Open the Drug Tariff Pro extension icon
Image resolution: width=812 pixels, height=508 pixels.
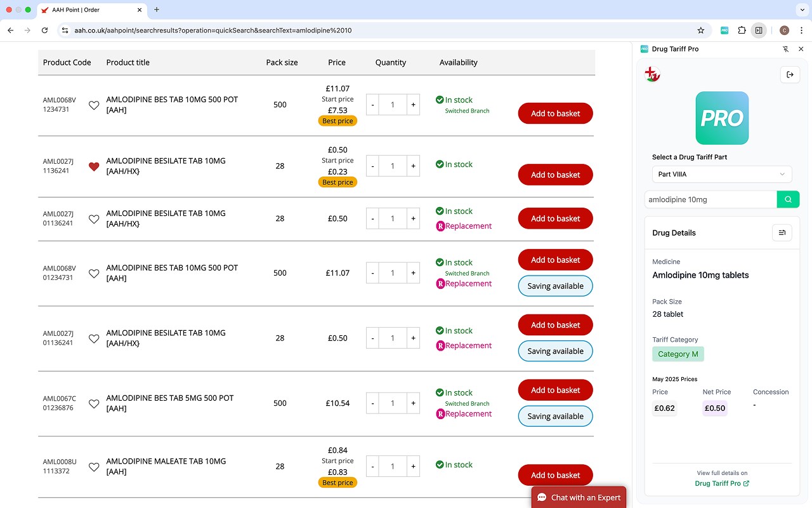tap(724, 30)
